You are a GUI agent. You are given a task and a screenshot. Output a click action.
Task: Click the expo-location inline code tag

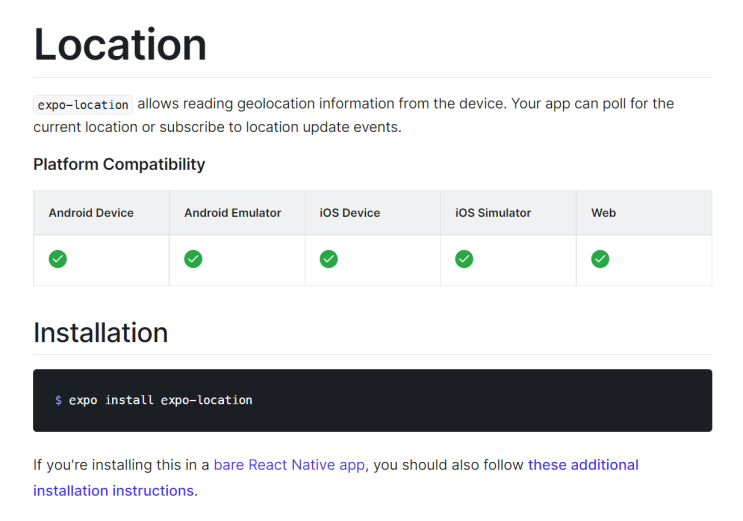(83, 104)
